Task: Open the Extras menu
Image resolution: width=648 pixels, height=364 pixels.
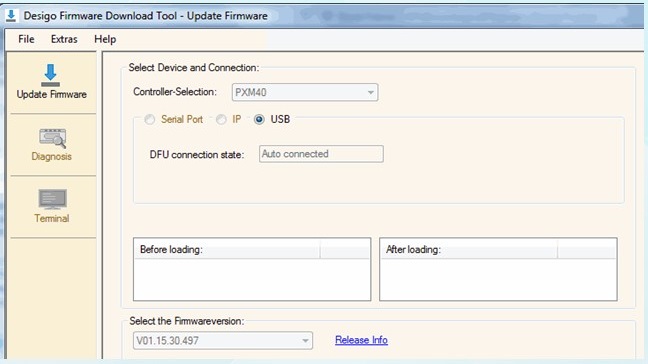Action: point(64,39)
